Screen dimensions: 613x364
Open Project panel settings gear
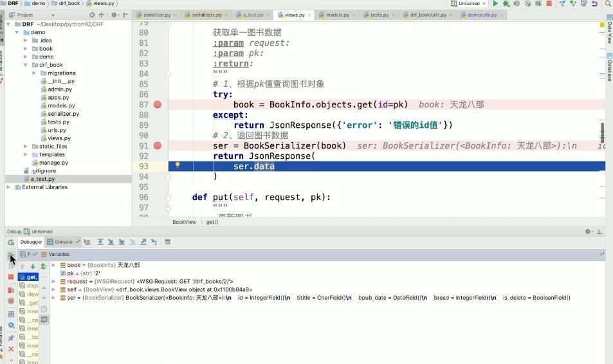point(114,14)
